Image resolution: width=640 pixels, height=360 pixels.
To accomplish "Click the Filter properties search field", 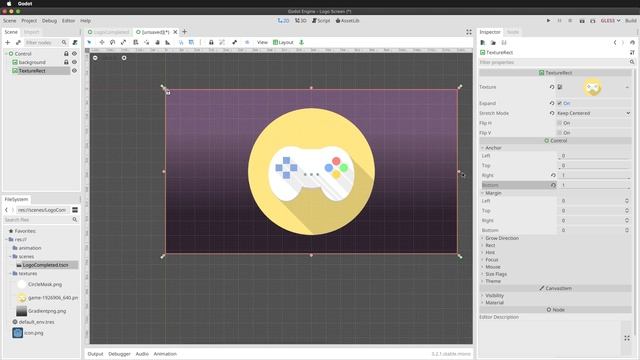I will (557, 62).
